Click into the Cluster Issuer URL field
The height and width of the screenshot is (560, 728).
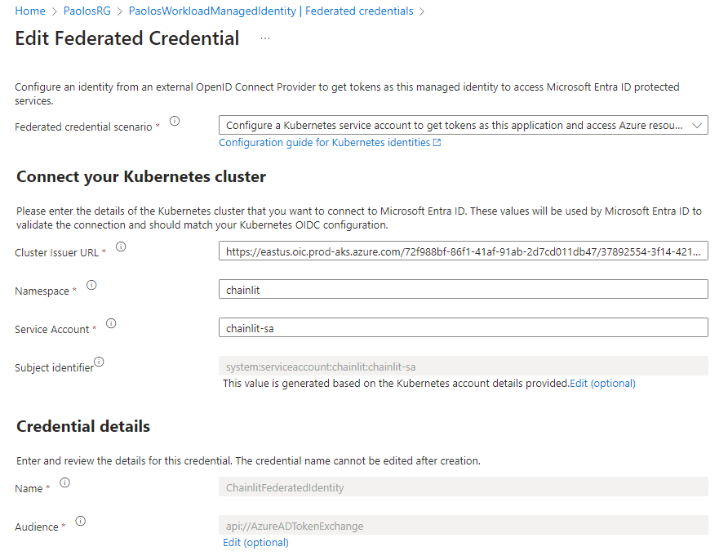[x=463, y=251]
